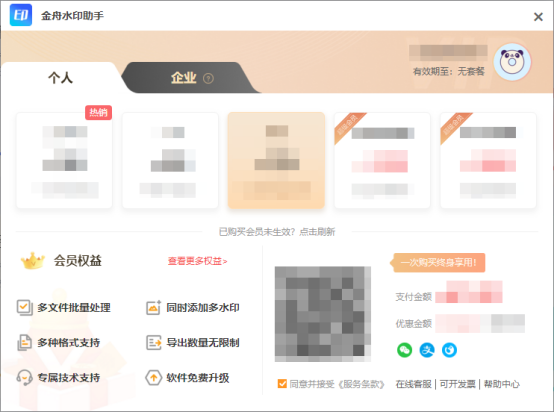Select the plan card tagged 热销

click(64, 160)
